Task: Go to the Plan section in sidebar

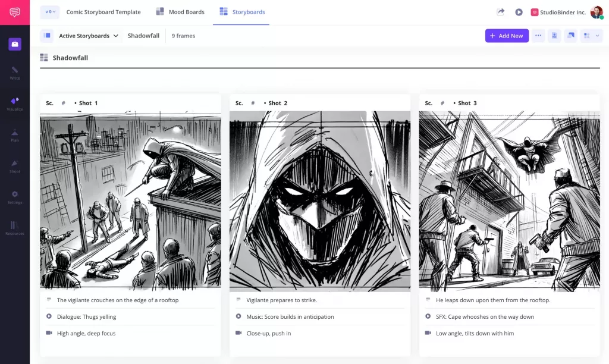Action: pos(13,136)
